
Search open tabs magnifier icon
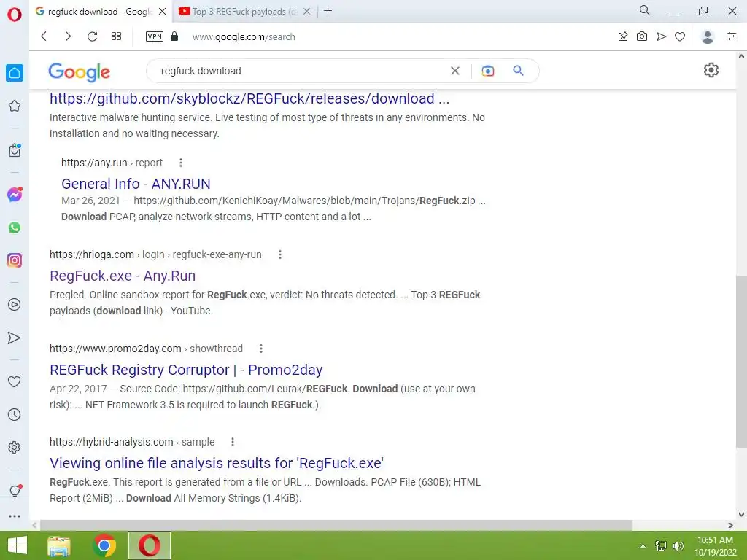(645, 10)
